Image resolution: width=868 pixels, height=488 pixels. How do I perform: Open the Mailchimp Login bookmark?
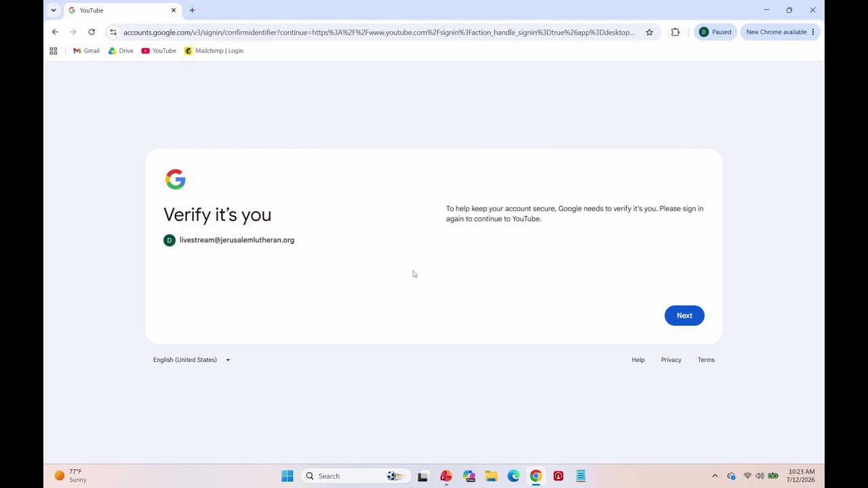(214, 51)
